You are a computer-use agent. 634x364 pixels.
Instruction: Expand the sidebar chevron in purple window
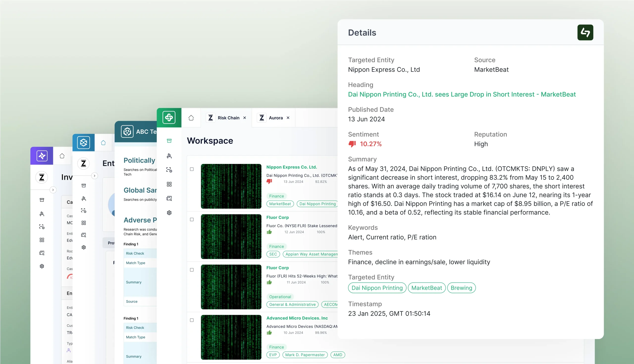click(53, 190)
